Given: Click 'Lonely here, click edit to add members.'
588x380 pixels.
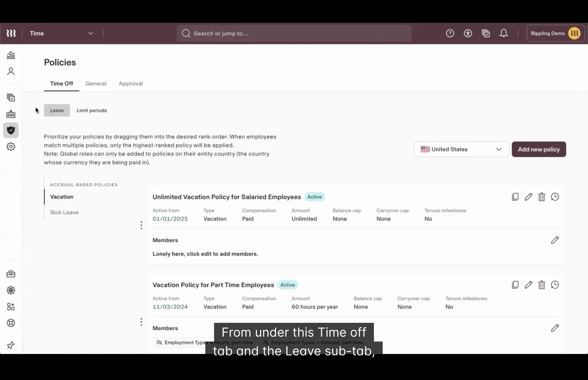Looking at the screenshot, I should pos(205,254).
